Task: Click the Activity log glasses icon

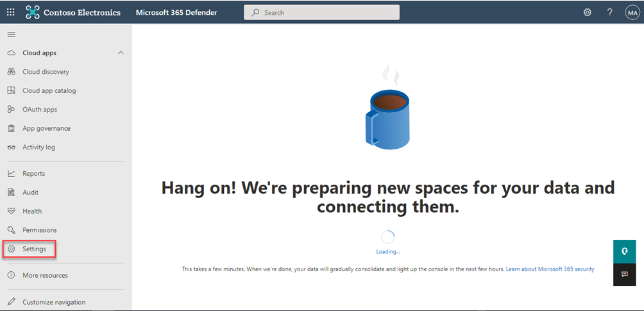Action: [x=12, y=147]
